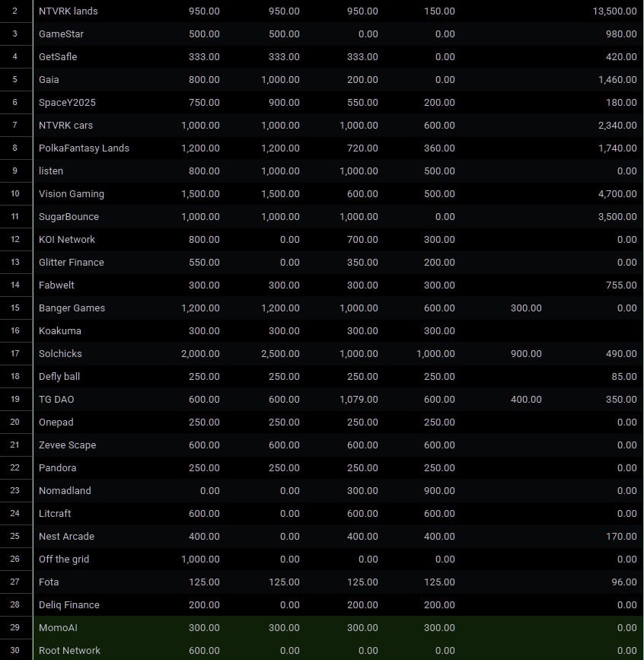
Task: Click the Fota 96.00 value
Action: point(624,582)
